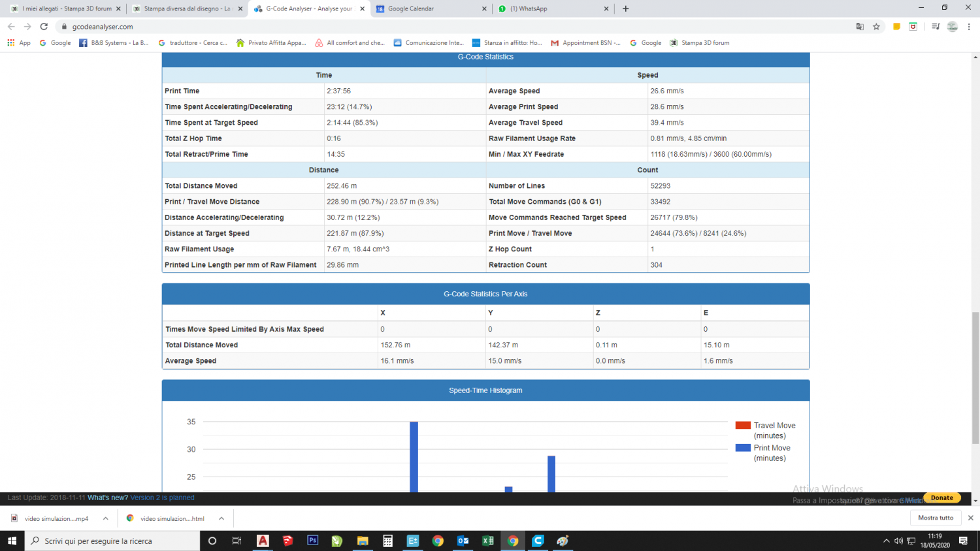Open Photoshop from the taskbar
980x551 pixels.
[x=312, y=541]
